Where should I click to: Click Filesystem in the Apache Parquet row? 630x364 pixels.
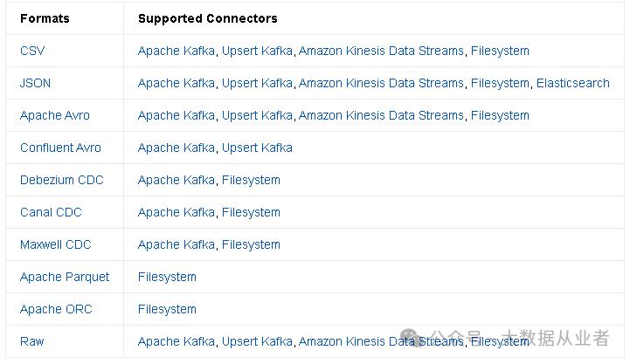[167, 277]
